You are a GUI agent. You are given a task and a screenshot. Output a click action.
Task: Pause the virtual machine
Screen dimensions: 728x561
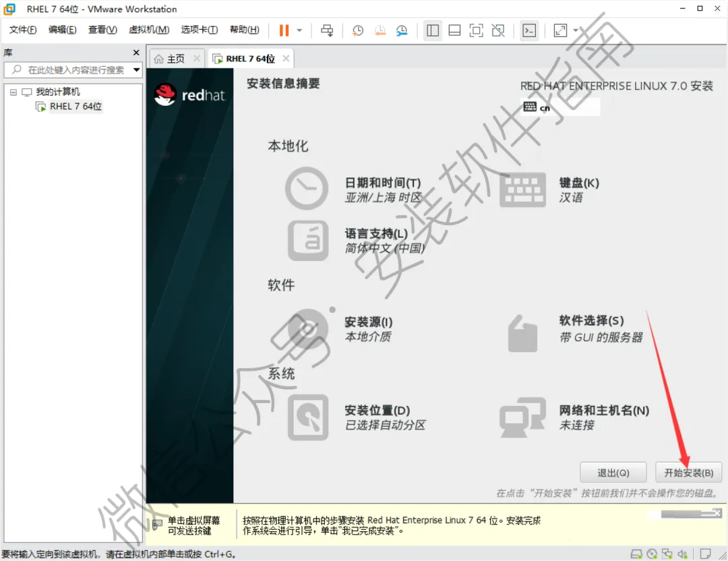tap(284, 30)
